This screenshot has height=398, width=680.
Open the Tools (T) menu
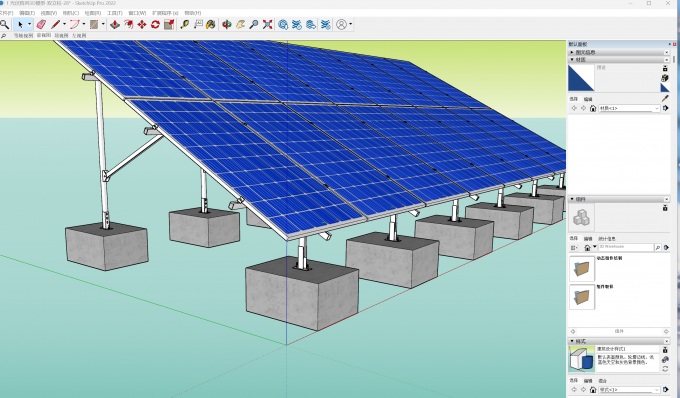click(x=115, y=13)
